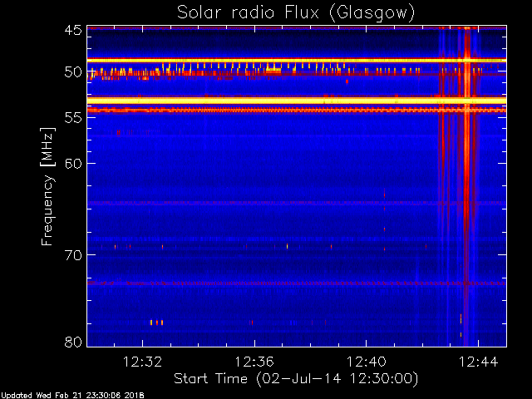Click the bright vertical solar burst streak
The width and height of the screenshot is (532, 399).
(x=467, y=186)
